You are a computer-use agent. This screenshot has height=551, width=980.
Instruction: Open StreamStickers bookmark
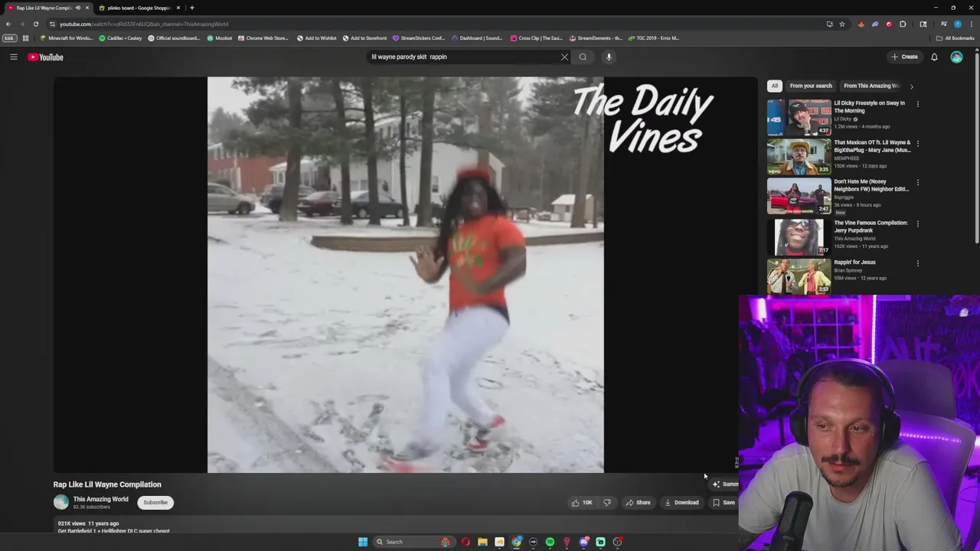[419, 38]
